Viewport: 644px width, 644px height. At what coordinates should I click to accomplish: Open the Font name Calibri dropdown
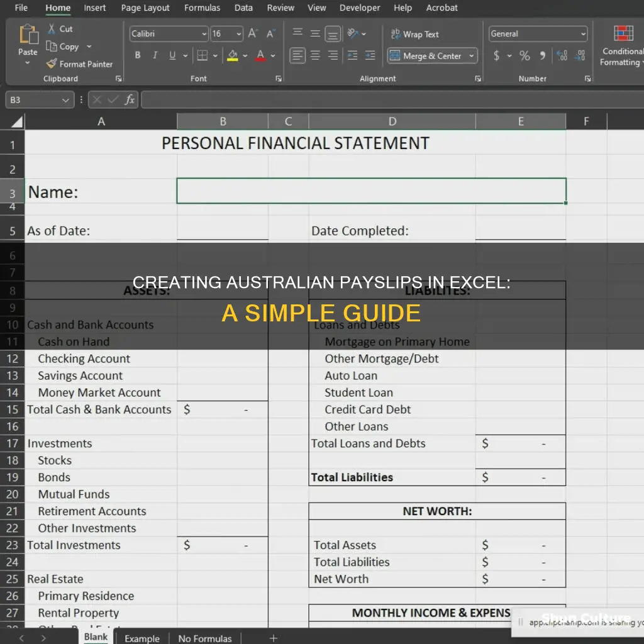tap(204, 34)
